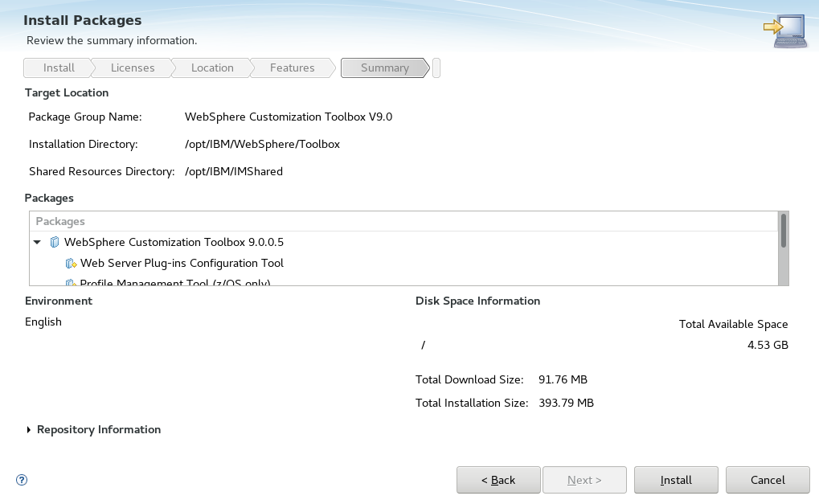
Task: Click the 4.53 GB available space value
Action: pos(768,345)
